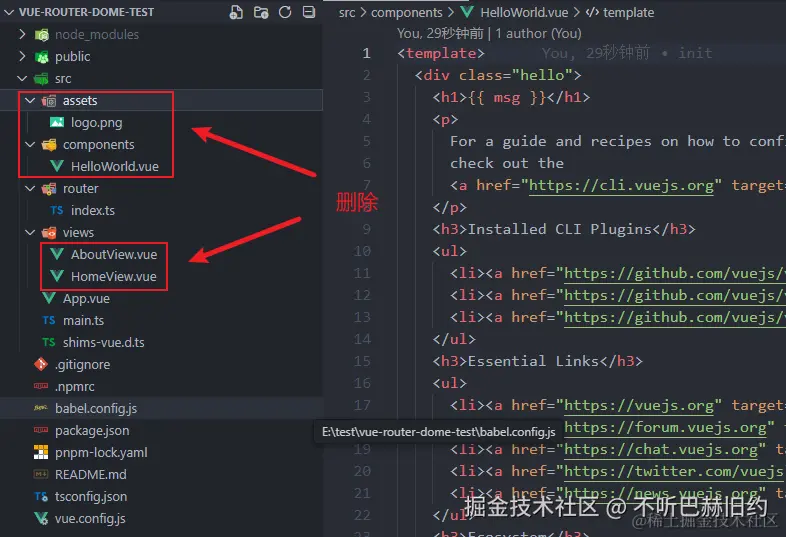
Task: Click line number 15 in the gutter
Action: [x=362, y=361]
